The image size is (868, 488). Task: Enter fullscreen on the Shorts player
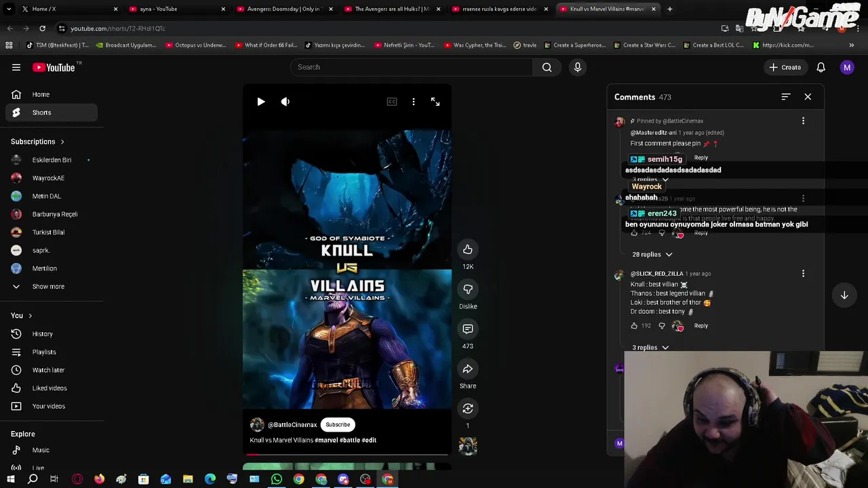(x=435, y=102)
